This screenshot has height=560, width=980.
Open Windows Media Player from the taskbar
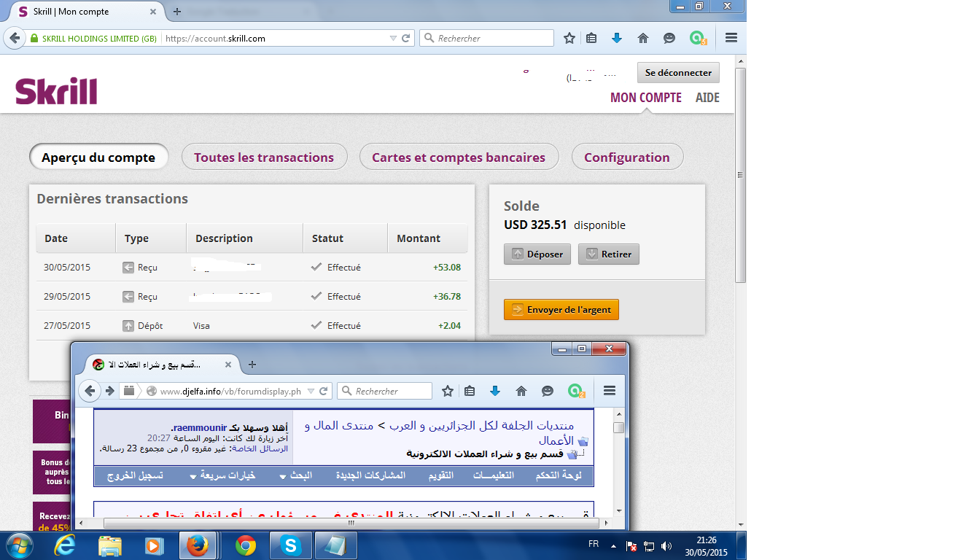[x=153, y=545]
